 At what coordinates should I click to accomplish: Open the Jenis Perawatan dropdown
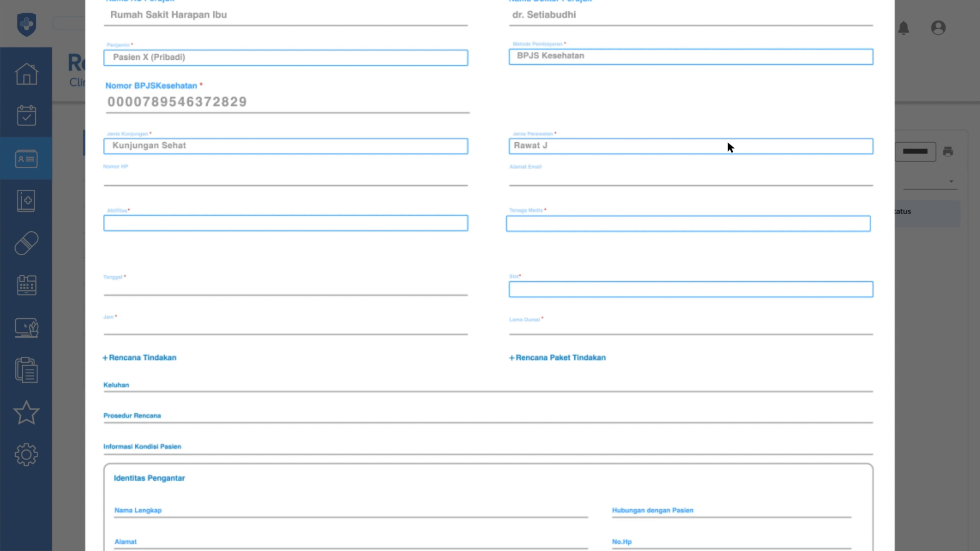click(691, 146)
